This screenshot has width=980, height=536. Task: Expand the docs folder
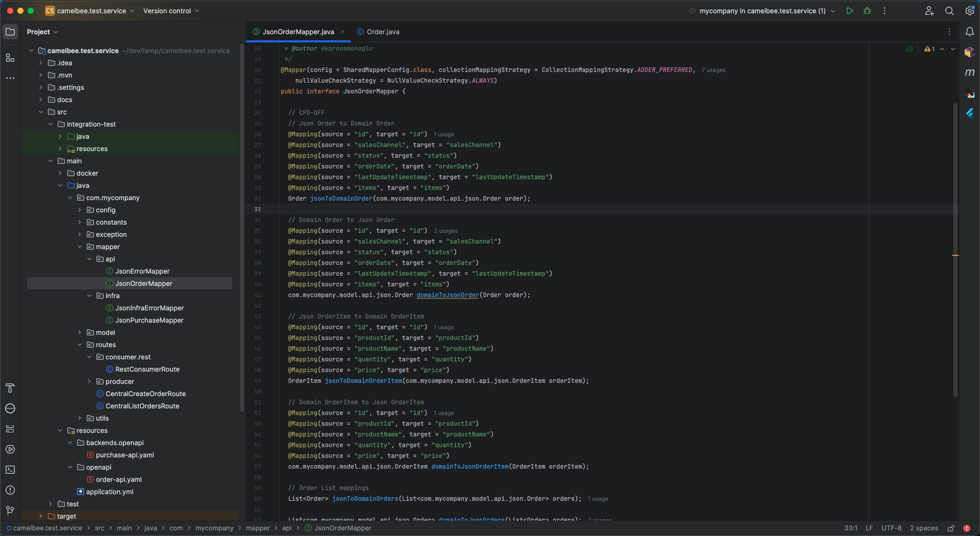coord(40,100)
